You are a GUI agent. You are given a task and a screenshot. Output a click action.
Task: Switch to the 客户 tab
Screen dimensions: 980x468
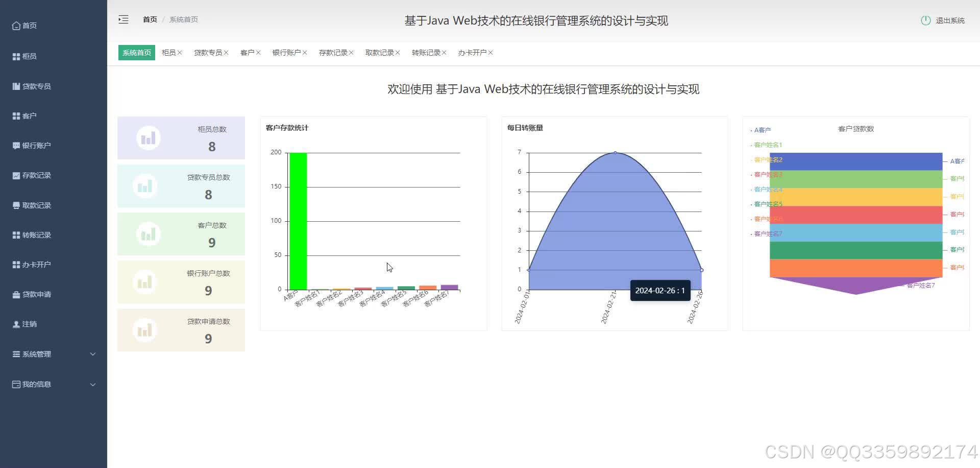[247, 53]
